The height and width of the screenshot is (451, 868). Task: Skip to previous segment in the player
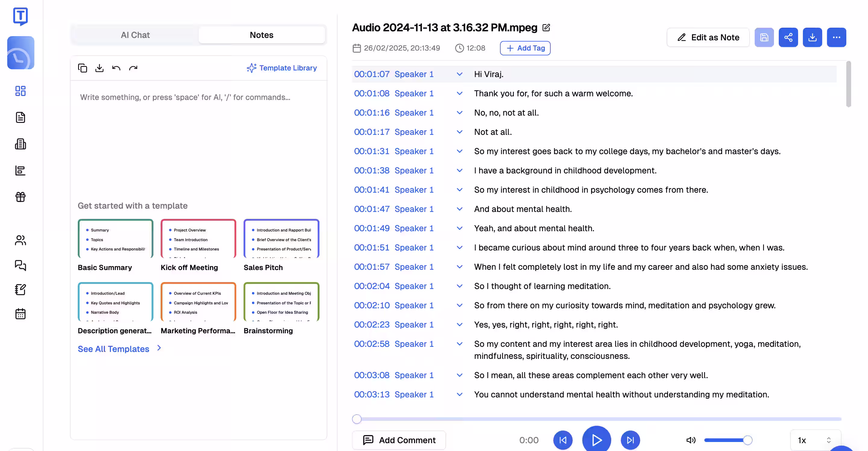(x=563, y=440)
